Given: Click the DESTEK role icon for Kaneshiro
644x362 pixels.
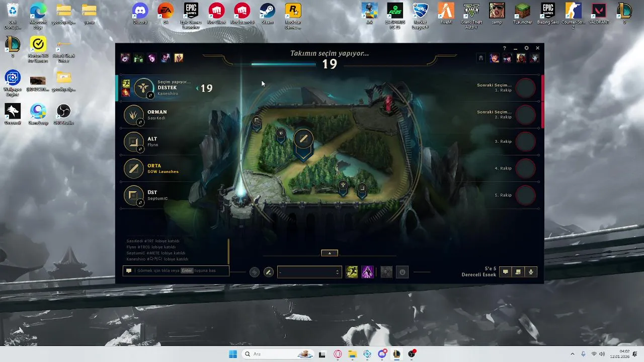Looking at the screenshot, I should tap(144, 87).
